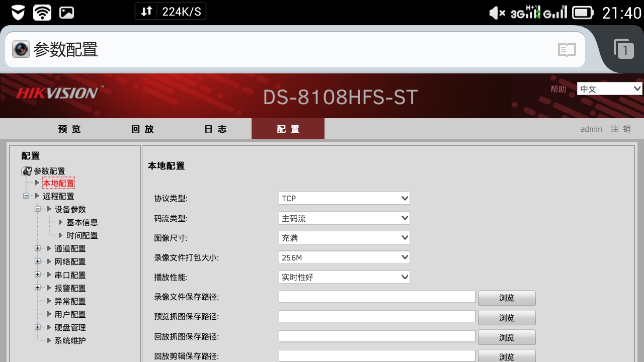Image resolution: width=644 pixels, height=362 pixels.
Task: Open the 播放性能 实时性好 dropdown
Action: [x=344, y=277]
